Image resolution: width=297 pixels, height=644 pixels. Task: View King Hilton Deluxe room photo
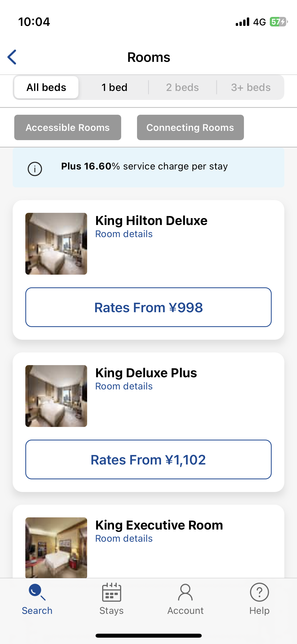pos(56,244)
